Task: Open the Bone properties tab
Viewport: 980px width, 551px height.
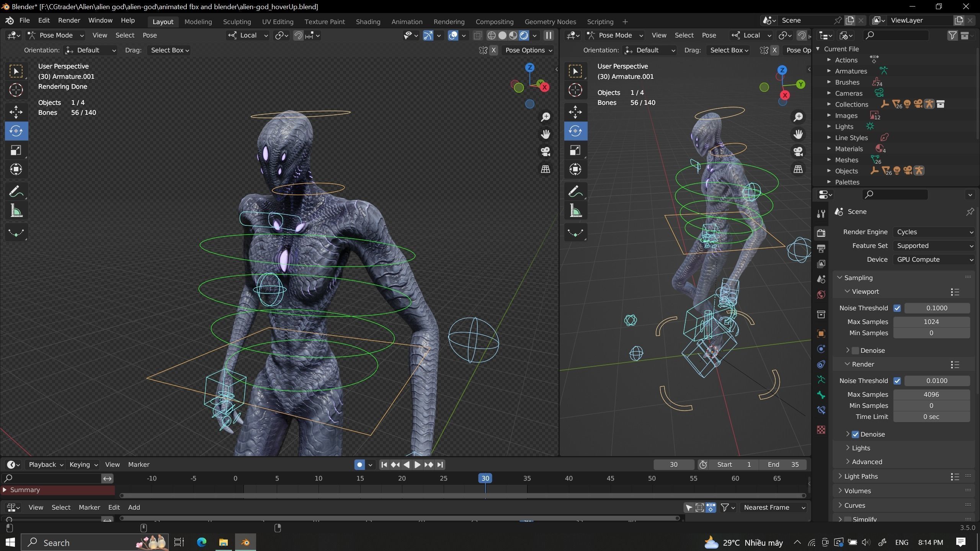Action: 821,395
